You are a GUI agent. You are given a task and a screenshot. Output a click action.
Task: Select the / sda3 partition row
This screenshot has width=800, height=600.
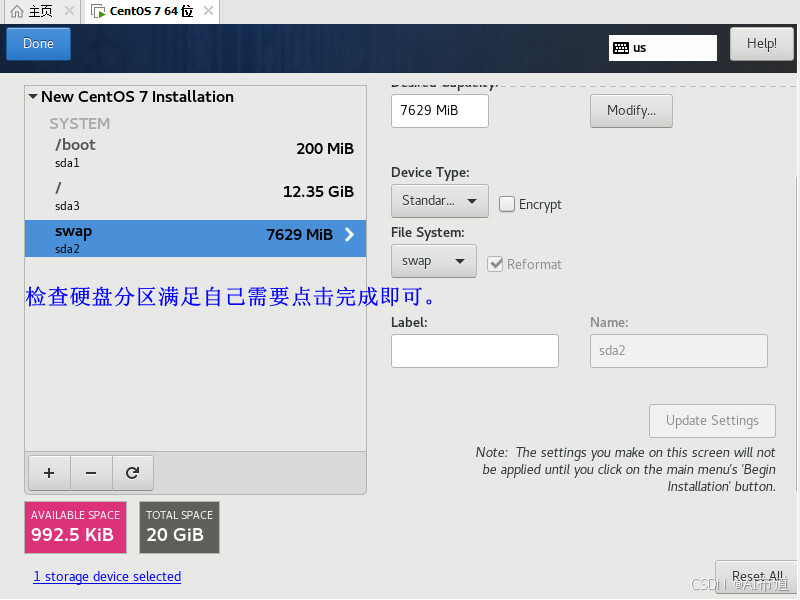[195, 196]
